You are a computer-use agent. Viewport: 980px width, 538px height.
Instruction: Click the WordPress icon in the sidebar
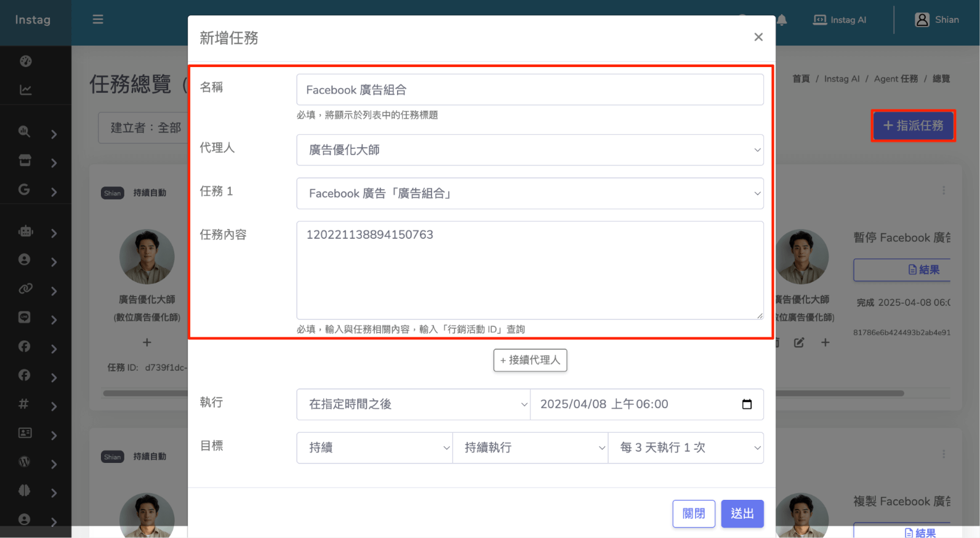pos(25,462)
